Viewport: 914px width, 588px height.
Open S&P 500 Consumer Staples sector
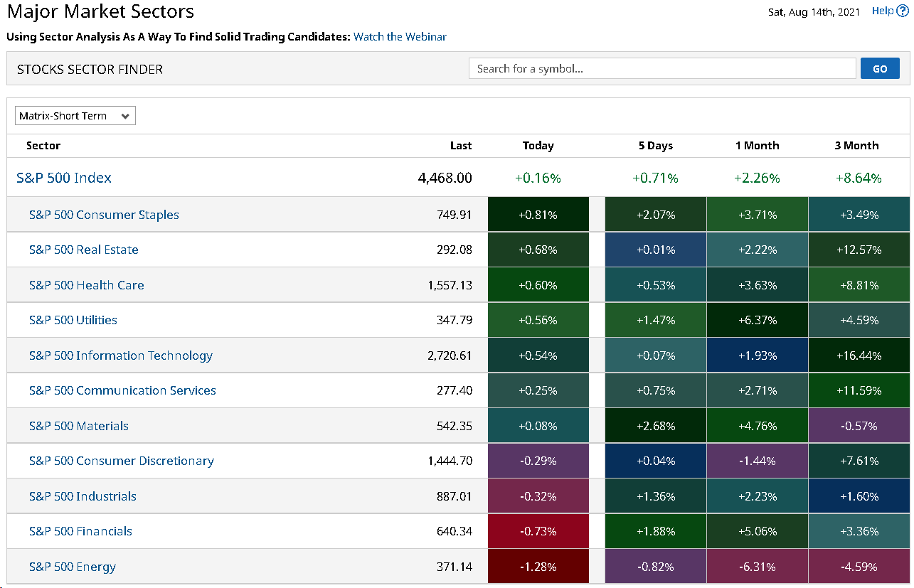[x=104, y=215]
